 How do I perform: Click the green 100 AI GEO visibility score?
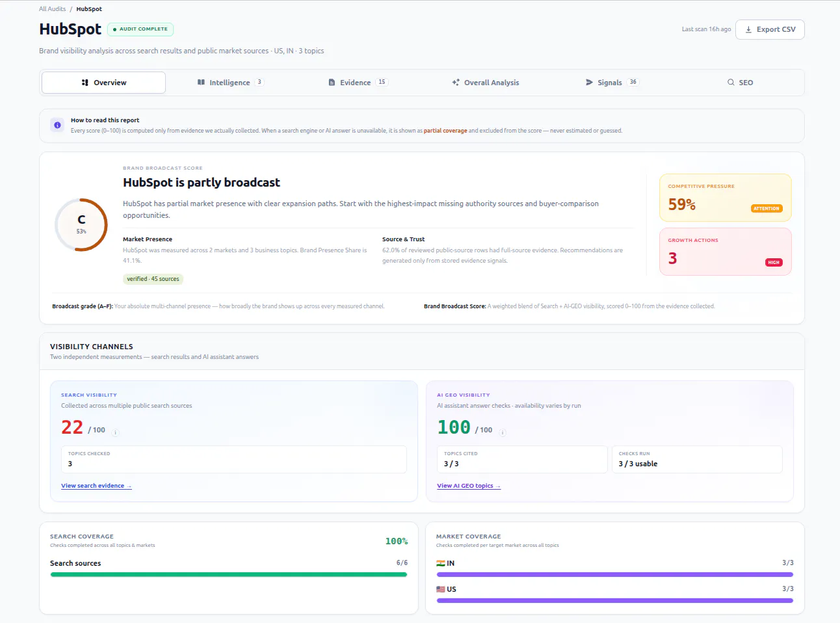(454, 427)
